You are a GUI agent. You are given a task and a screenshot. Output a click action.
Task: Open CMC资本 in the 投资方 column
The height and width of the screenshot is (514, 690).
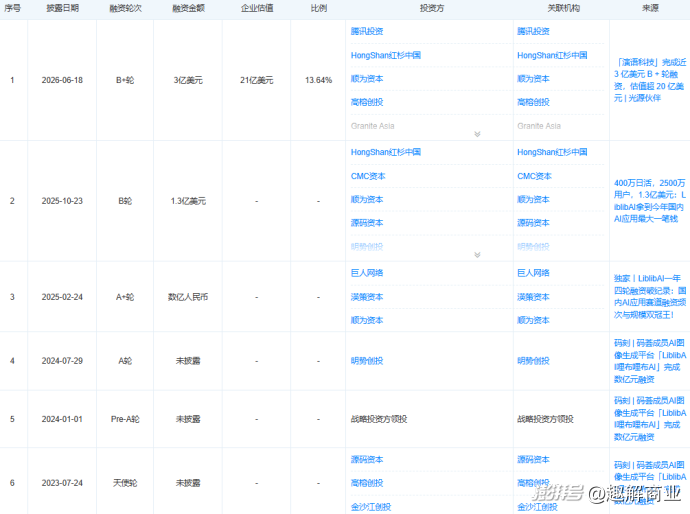click(x=368, y=176)
